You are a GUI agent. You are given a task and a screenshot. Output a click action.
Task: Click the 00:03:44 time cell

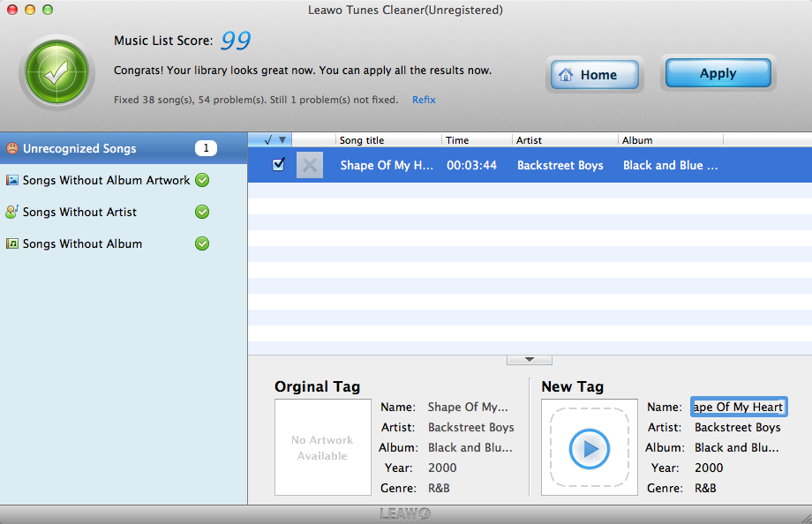click(x=472, y=165)
